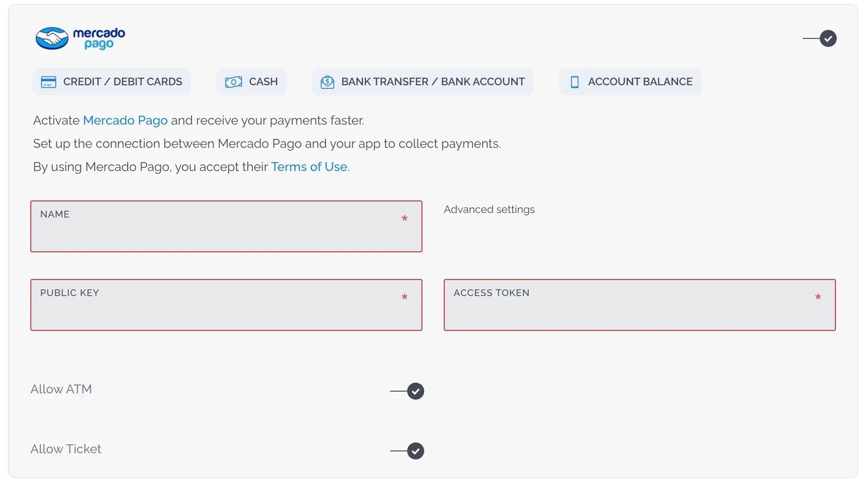This screenshot has width=868, height=484.
Task: Expand Advanced settings
Action: [489, 209]
